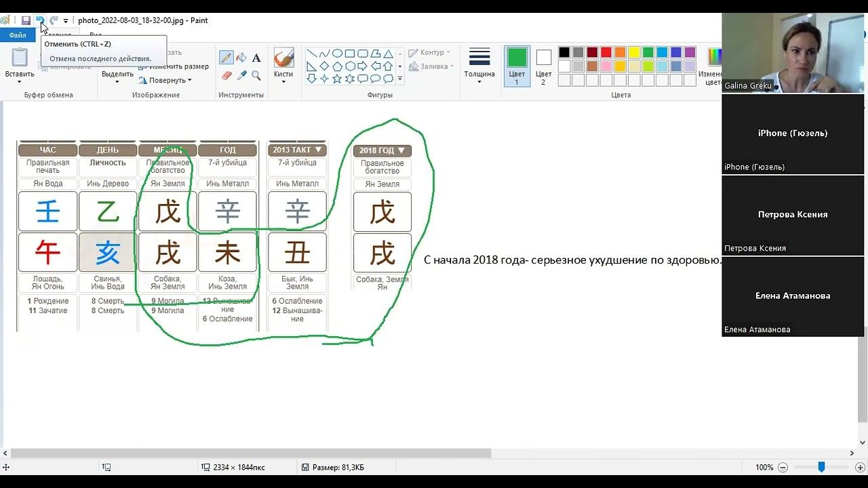Pick the green swatch in the palette
Image resolution: width=868 pixels, height=488 pixels.
coord(648,52)
